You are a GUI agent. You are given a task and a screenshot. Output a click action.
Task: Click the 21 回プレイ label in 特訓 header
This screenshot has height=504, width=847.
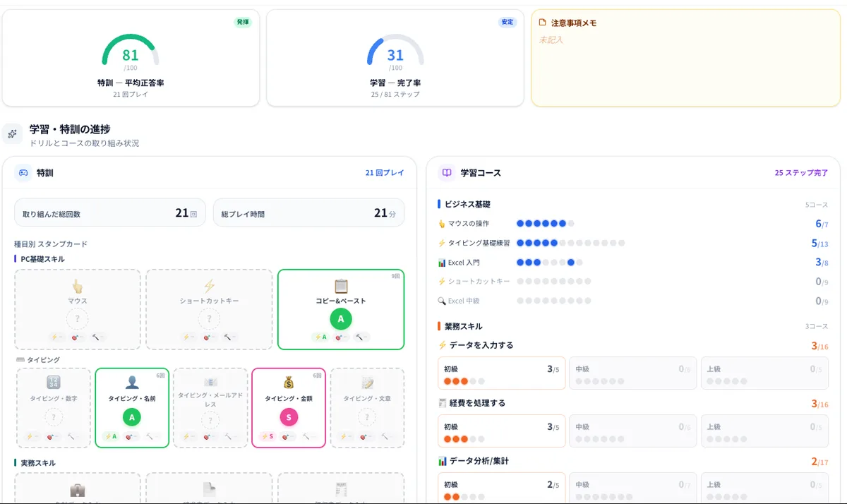pos(385,173)
